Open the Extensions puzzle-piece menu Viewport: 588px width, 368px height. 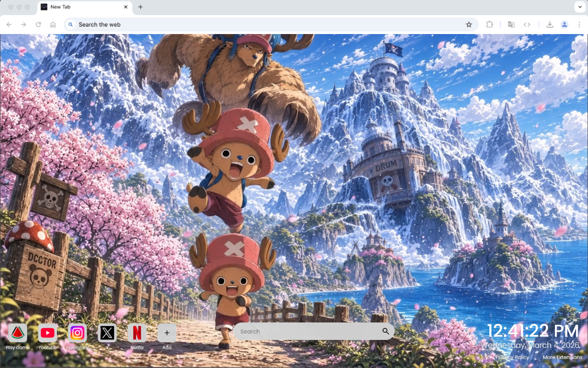490,24
